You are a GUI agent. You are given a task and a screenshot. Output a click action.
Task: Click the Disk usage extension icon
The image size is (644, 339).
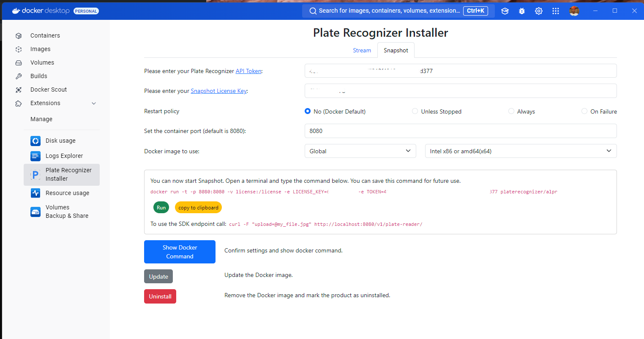pos(35,141)
